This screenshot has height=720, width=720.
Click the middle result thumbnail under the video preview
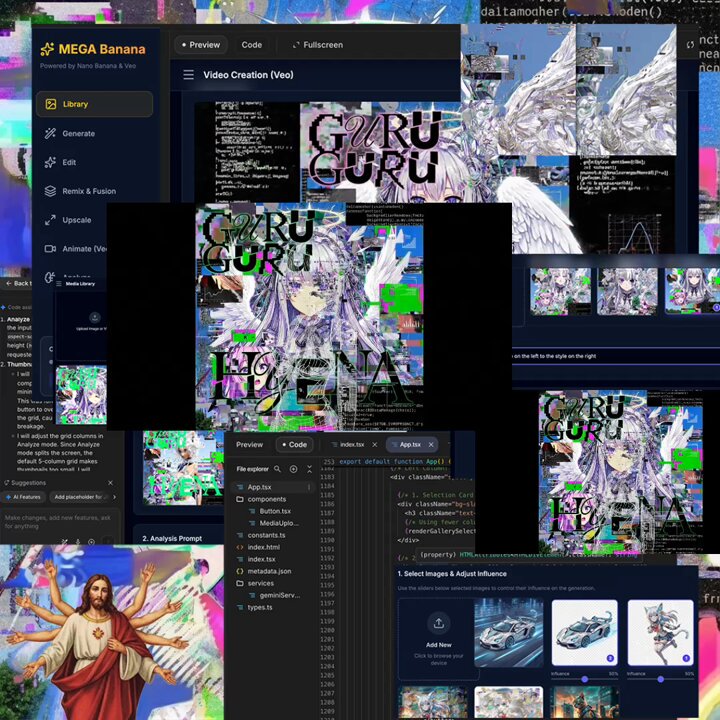(627, 292)
